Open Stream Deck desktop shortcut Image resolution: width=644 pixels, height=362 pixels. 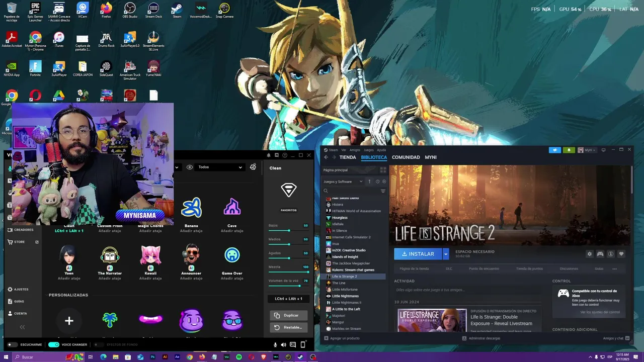coord(153,11)
